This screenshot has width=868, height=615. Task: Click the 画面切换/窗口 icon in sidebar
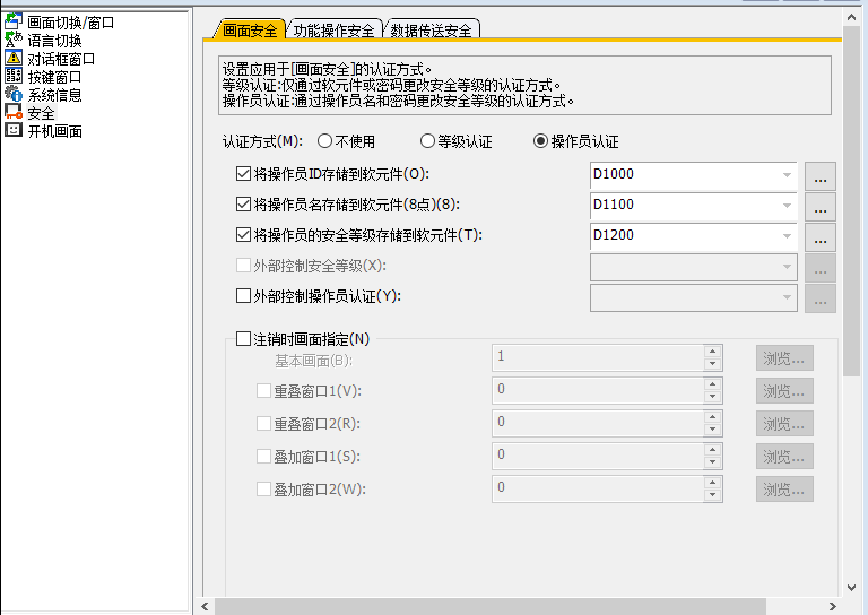tap(13, 22)
